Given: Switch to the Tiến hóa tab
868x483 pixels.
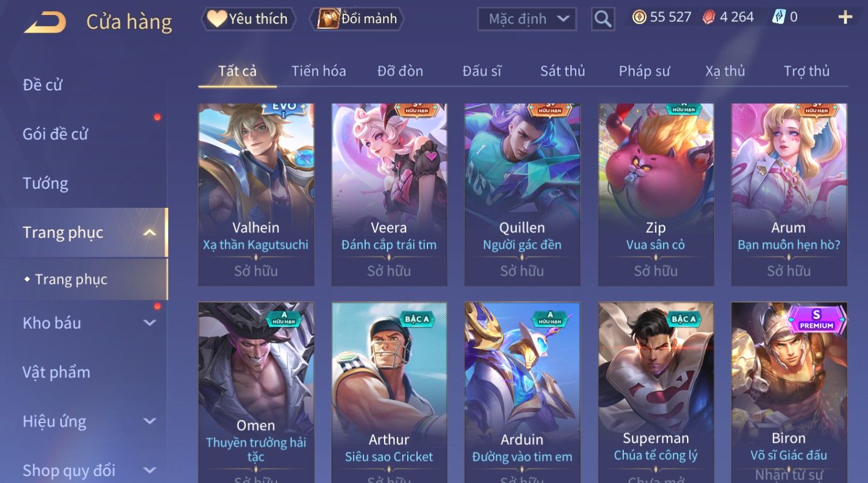Looking at the screenshot, I should click(319, 71).
